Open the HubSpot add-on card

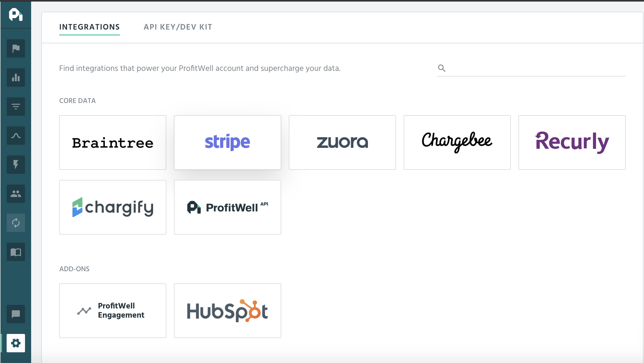tap(228, 311)
